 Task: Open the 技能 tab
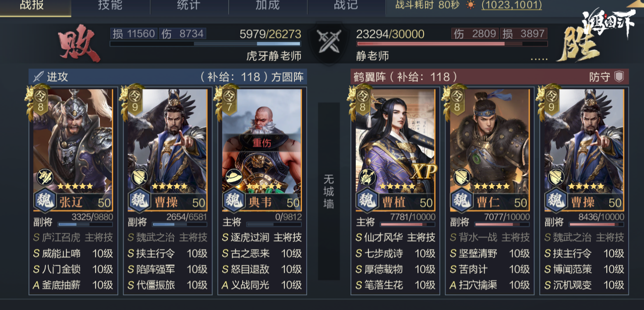point(110,6)
